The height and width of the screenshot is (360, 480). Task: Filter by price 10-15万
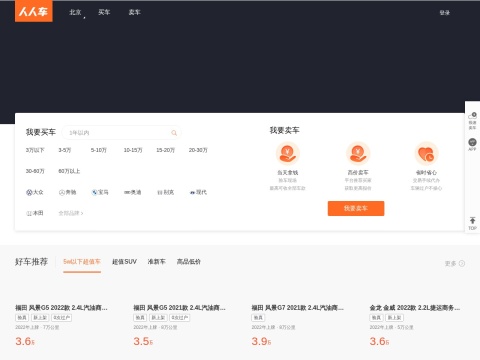[x=133, y=150]
